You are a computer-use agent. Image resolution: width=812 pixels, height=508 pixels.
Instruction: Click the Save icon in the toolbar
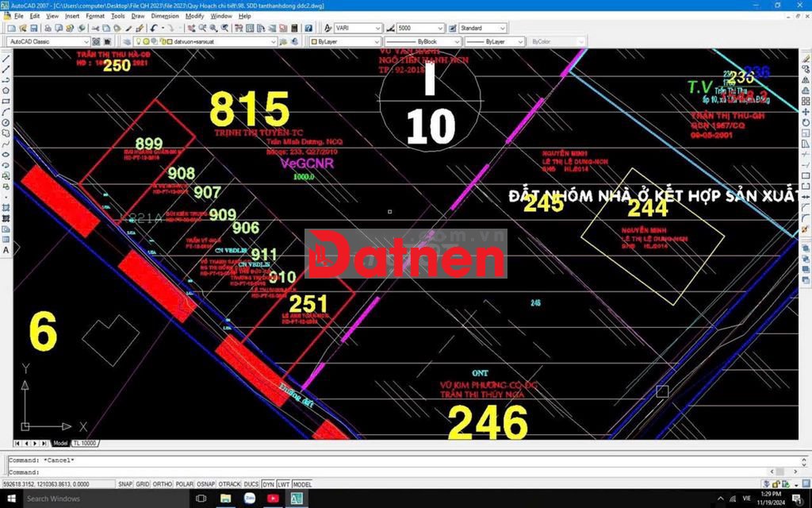pyautogui.click(x=34, y=28)
